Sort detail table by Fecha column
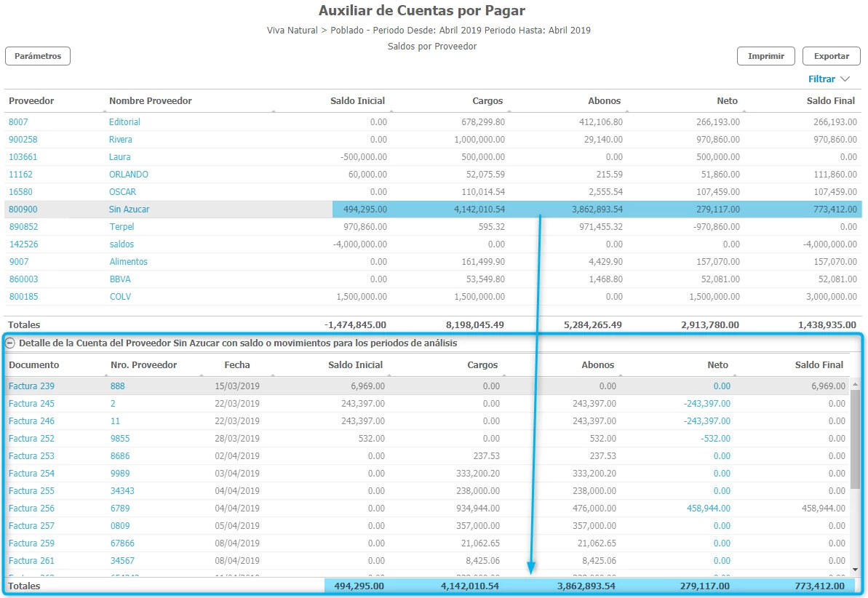This screenshot has width=868, height=598. (236, 365)
